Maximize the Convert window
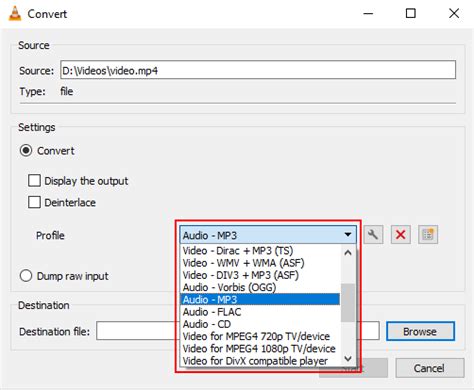474x390 pixels. tap(411, 14)
